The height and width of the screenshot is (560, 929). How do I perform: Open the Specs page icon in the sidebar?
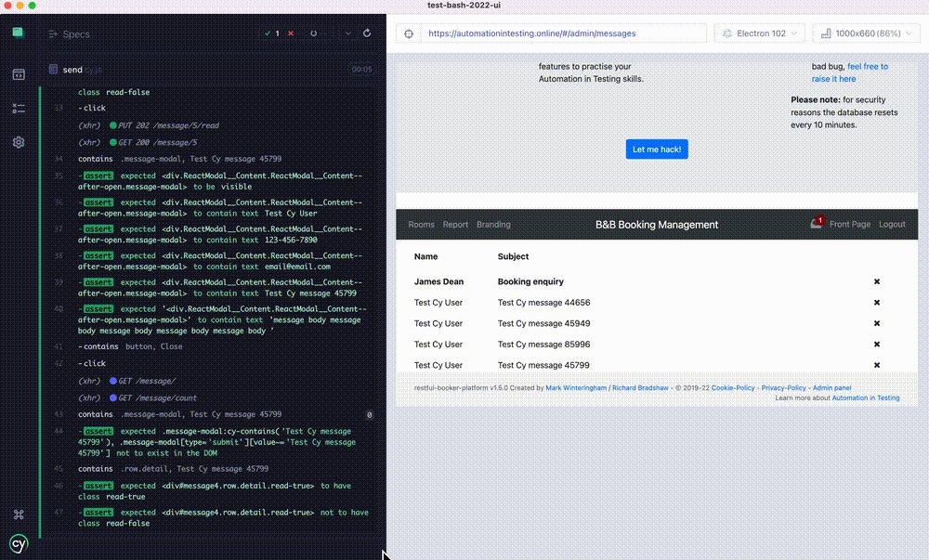(19, 74)
